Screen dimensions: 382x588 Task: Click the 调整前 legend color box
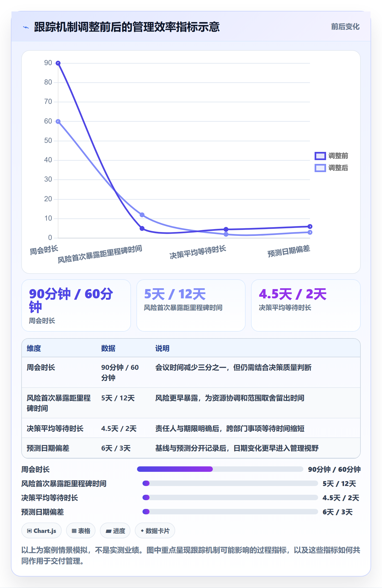320,156
